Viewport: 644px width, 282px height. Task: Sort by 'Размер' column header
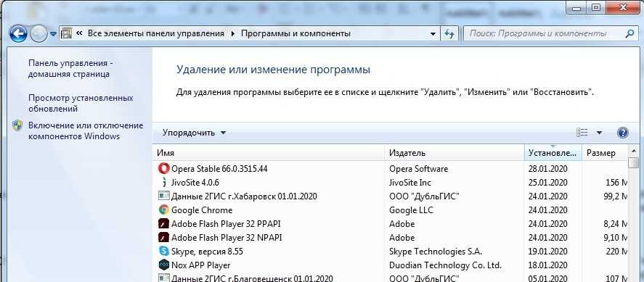coord(605,153)
